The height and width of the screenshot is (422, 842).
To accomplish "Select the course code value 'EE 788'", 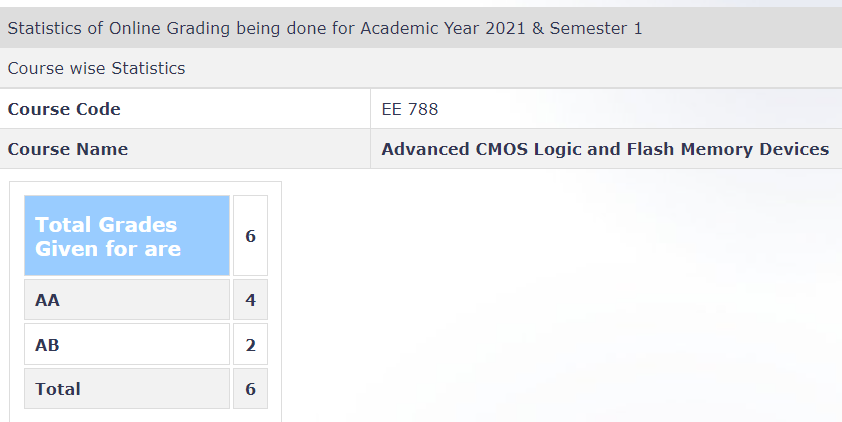I will click(410, 109).
